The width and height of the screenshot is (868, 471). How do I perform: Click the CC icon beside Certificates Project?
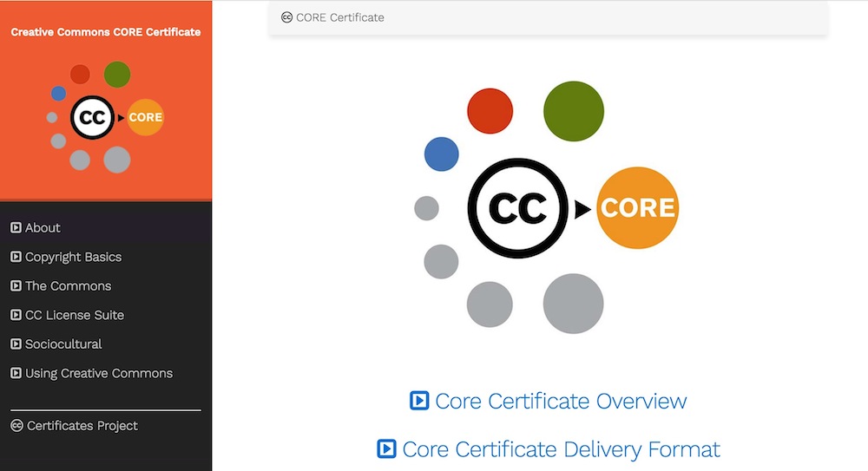16,426
